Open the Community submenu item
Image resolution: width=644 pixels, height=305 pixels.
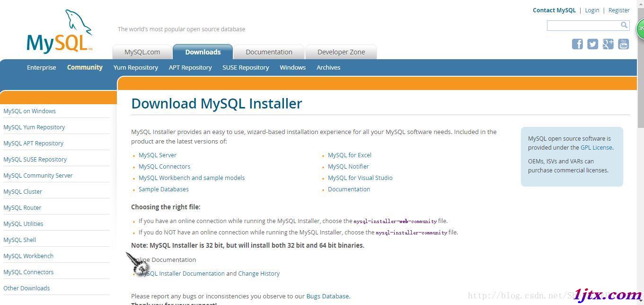(85, 67)
